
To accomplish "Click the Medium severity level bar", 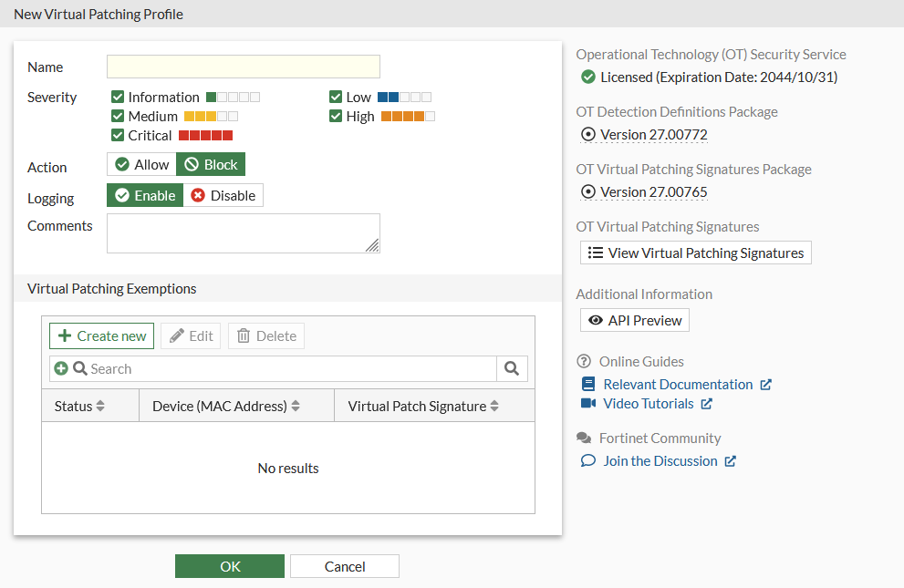I will pyautogui.click(x=211, y=117).
